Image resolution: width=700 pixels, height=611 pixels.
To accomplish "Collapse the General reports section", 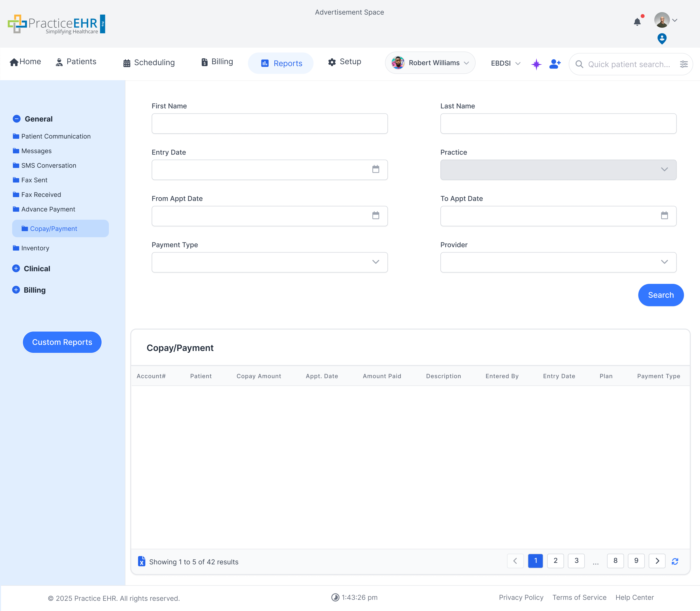I will (16, 119).
